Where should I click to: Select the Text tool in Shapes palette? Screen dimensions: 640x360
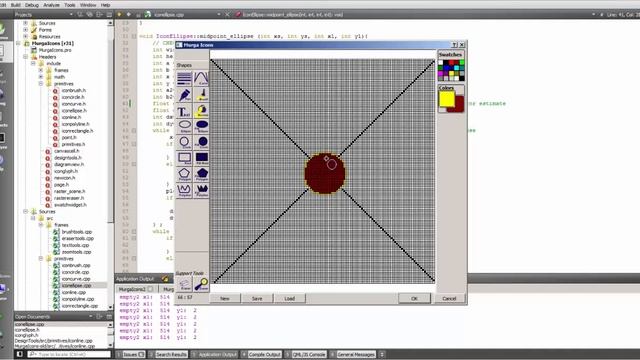click(x=184, y=110)
